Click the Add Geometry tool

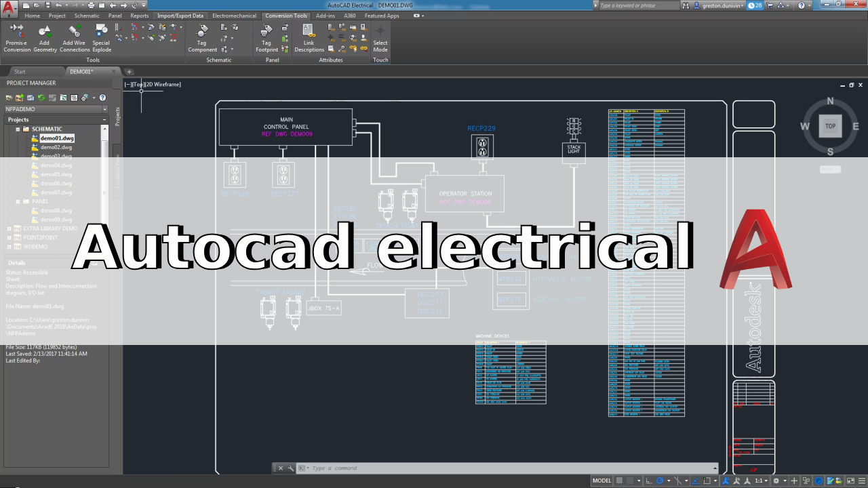coord(45,38)
